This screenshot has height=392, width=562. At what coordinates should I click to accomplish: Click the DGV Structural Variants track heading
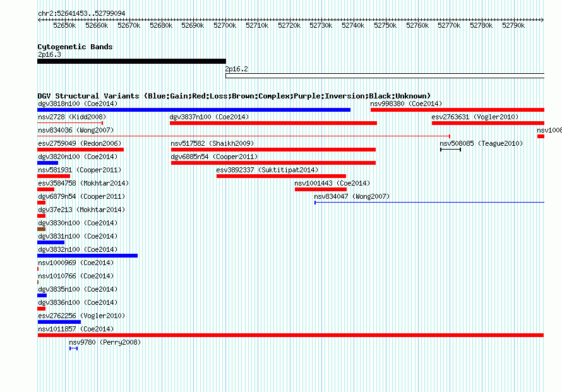234,96
